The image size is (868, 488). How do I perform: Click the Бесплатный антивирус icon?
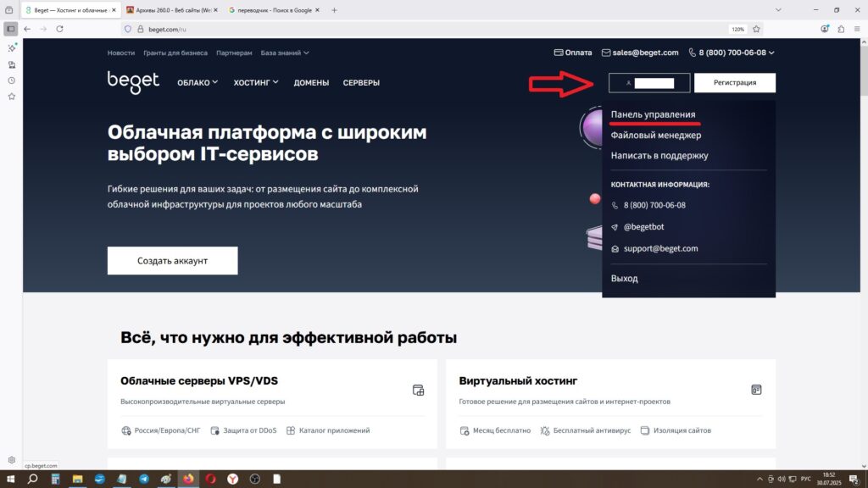point(545,430)
